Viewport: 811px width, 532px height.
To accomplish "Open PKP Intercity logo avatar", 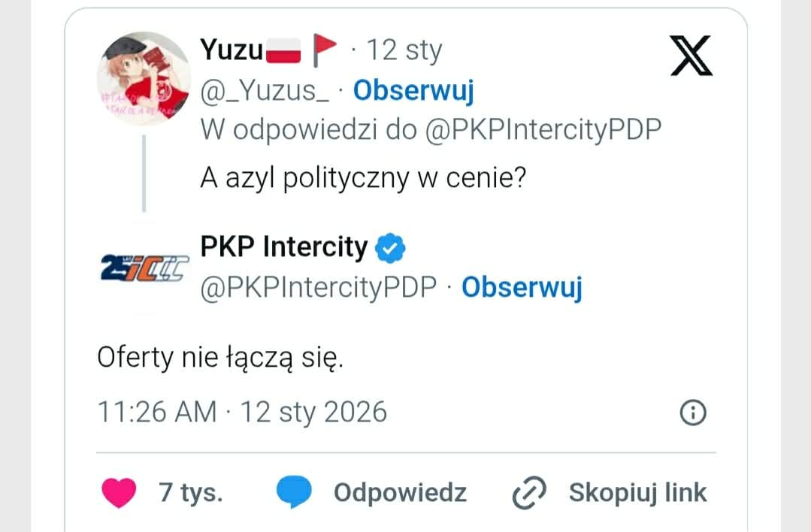I will (144, 268).
